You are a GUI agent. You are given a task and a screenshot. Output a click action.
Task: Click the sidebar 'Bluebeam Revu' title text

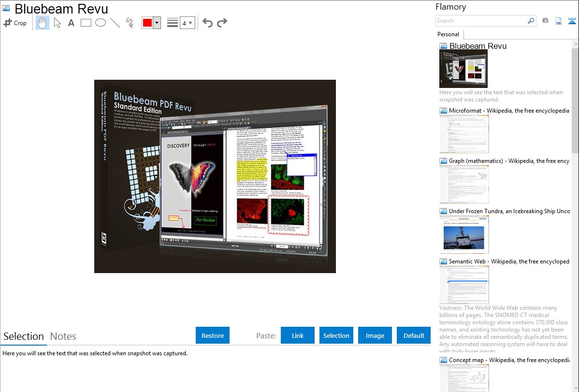point(478,46)
